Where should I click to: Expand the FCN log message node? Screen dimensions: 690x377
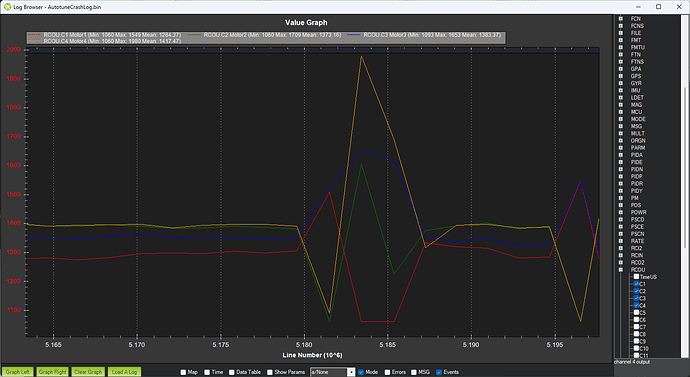coord(620,18)
